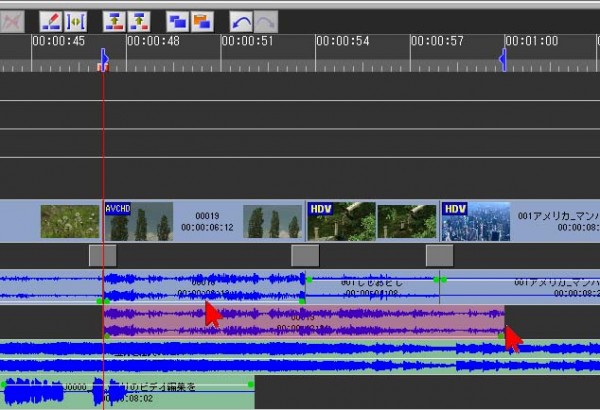Click the flower field clip thumbnail

(x=70, y=221)
